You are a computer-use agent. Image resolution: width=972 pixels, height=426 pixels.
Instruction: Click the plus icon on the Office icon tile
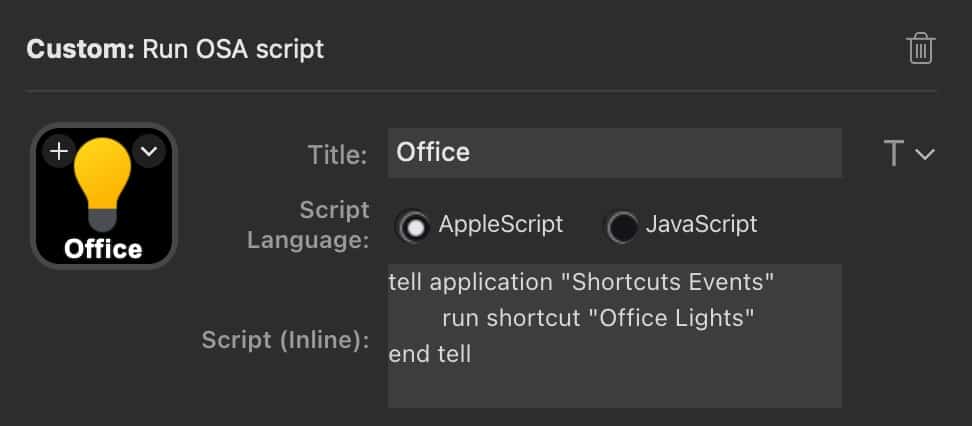59,151
